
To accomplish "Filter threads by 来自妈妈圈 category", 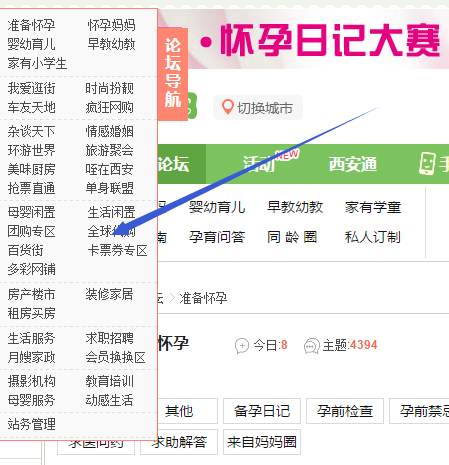I will [x=262, y=442].
